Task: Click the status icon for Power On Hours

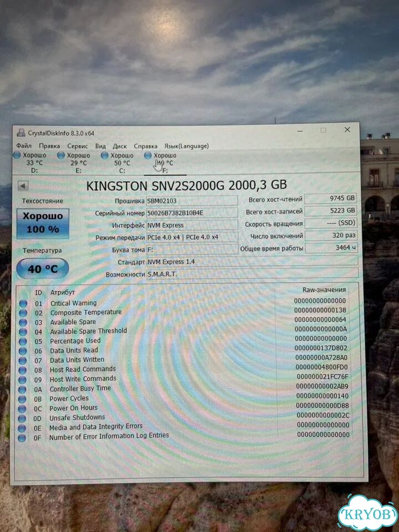Action: click(x=22, y=409)
